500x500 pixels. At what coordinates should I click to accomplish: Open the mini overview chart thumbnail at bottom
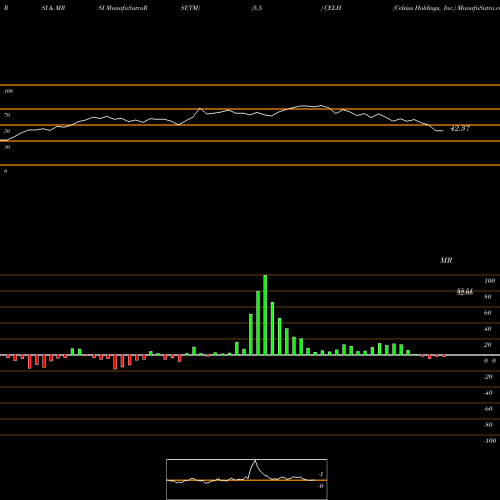point(247,479)
